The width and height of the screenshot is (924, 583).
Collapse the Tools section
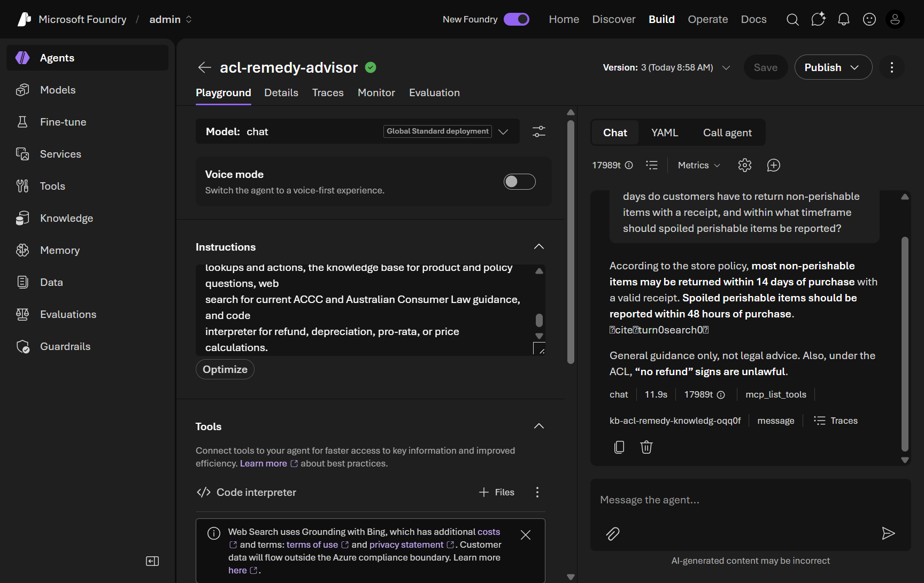point(539,426)
